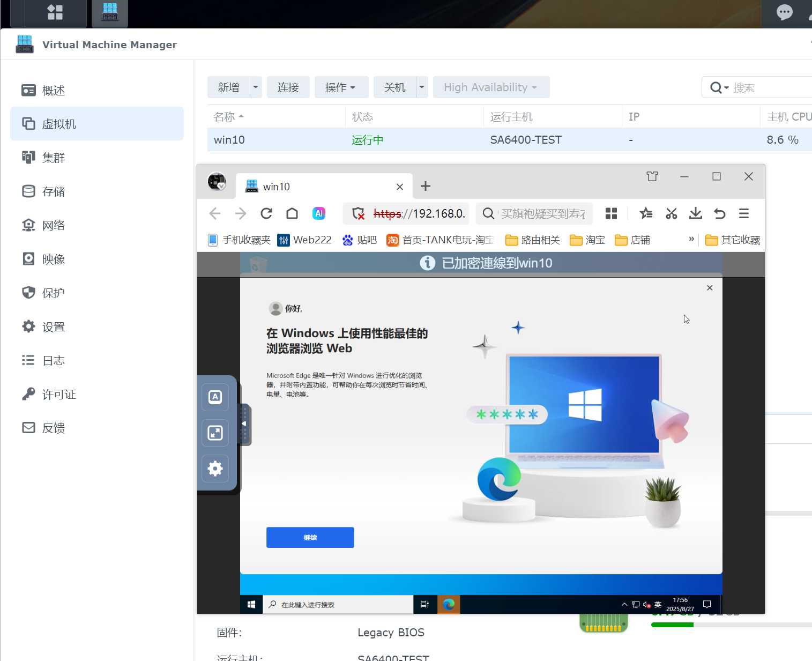
Task: Open the DSM chat notifications icon
Action: point(785,12)
